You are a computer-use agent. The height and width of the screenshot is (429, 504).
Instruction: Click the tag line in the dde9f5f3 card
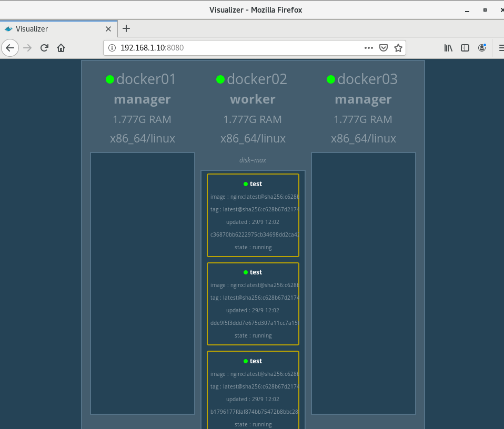(x=254, y=298)
